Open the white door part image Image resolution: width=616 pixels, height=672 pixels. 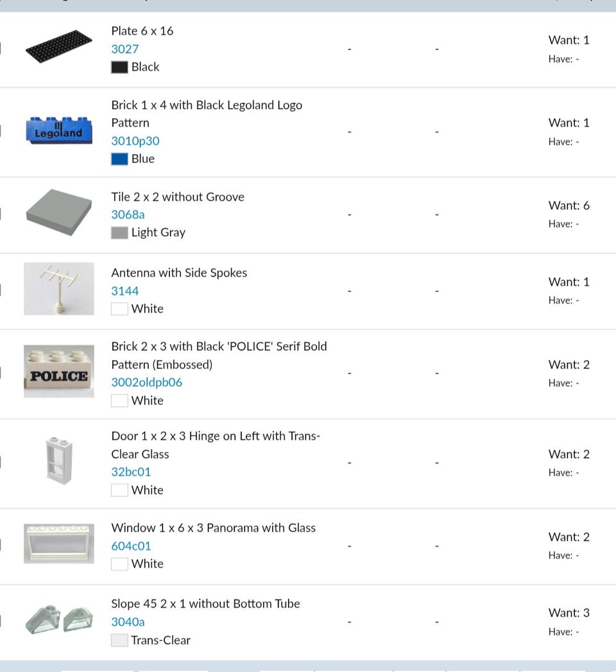(58, 461)
